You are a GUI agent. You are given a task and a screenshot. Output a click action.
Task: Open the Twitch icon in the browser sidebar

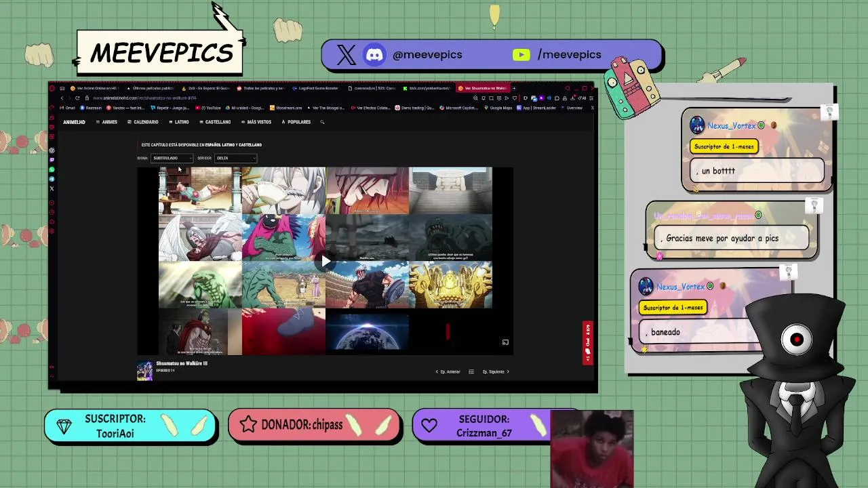[52, 160]
